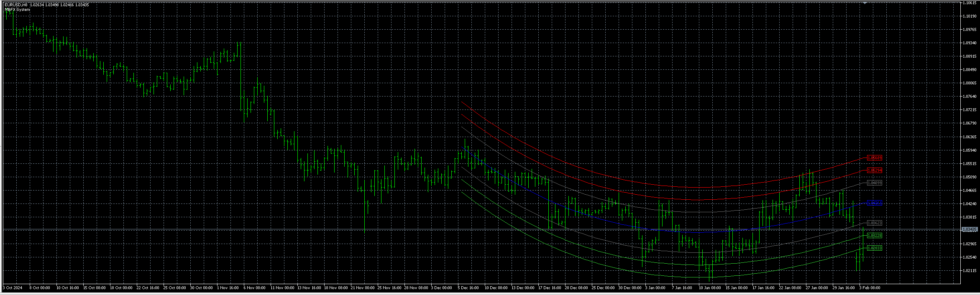Select the green 1.03228 level label

click(875, 236)
